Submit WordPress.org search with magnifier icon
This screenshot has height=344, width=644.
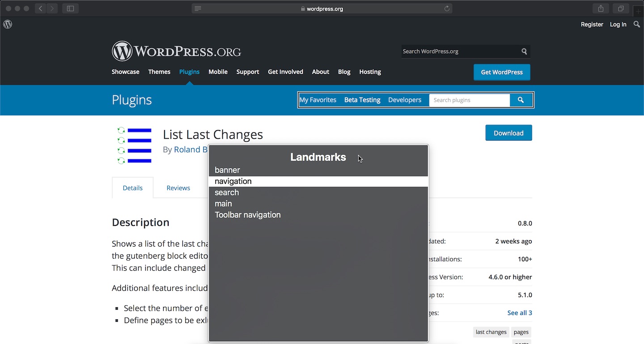tap(524, 51)
